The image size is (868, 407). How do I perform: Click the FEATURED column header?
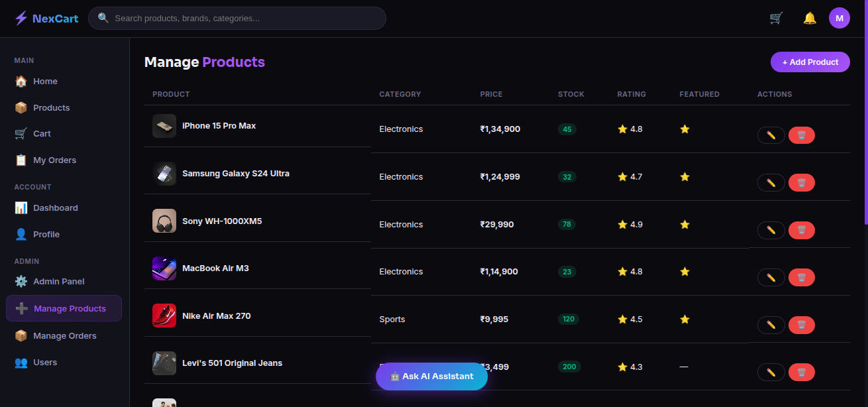699,94
